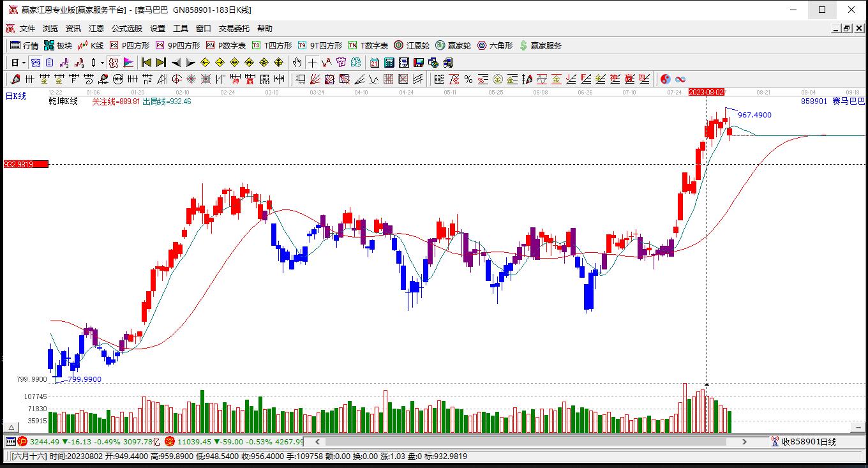Expand the candlestick style dropdown arrow
Image resolution: width=868 pixels, height=468 pixels.
102,63
